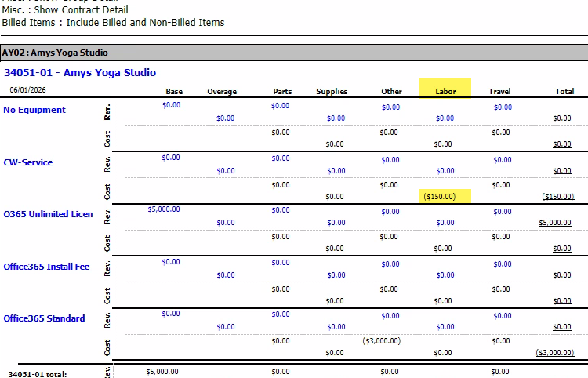Screen dimensions: 588x378
Task: Select the highlighted ($150.00) labor cost
Action: tap(440, 197)
